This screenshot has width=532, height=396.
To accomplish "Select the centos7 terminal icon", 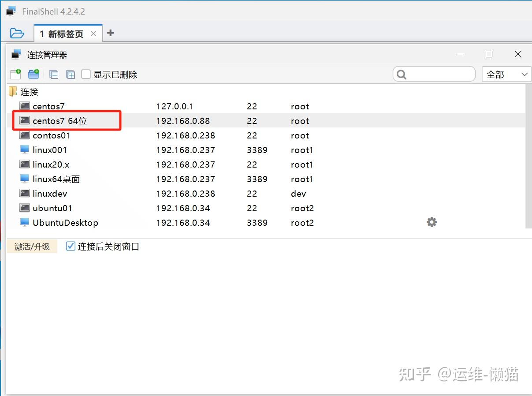I will pos(24,106).
